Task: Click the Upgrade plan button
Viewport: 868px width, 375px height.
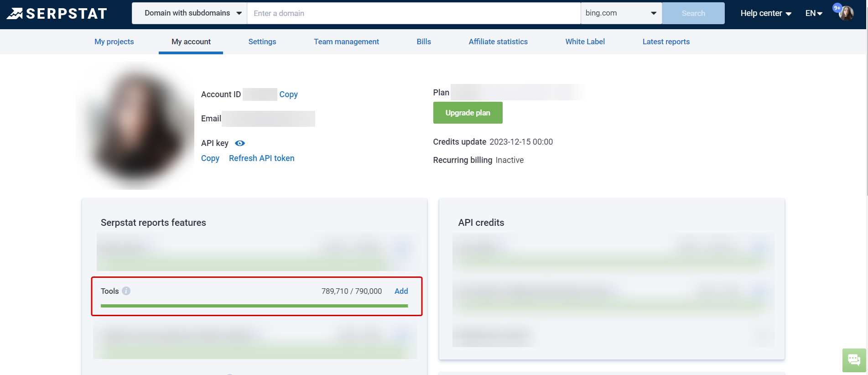Action: coord(468,113)
